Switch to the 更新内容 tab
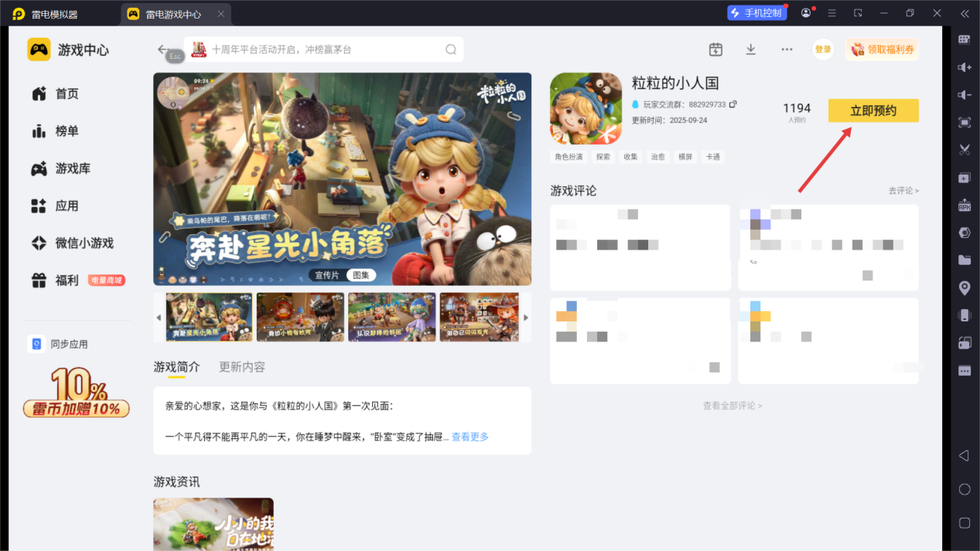This screenshot has width=980, height=551. (241, 366)
